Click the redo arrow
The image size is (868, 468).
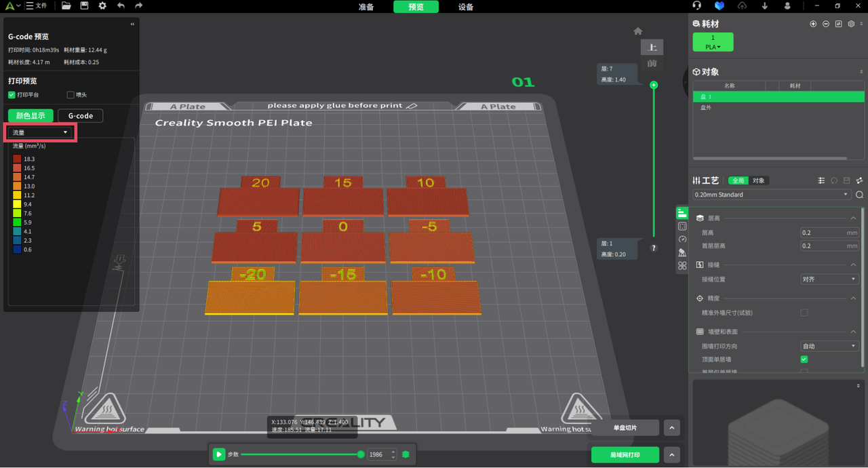pyautogui.click(x=138, y=6)
